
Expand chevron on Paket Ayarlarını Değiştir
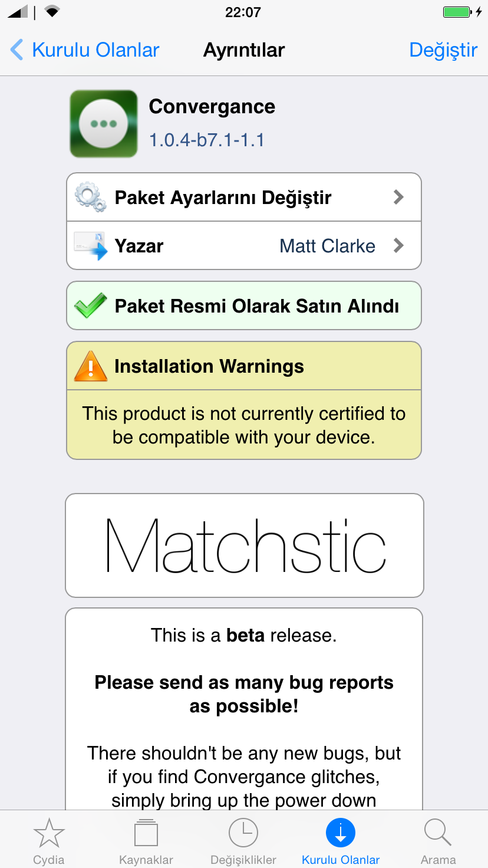[399, 197]
